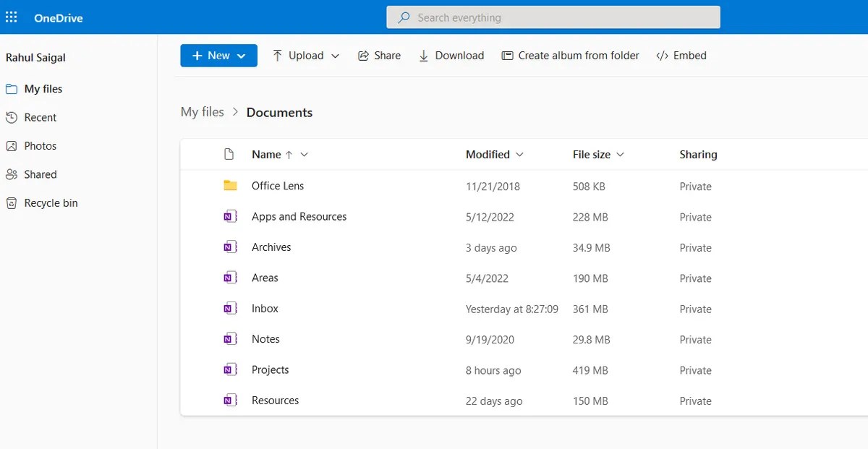Open the Microsoft 365 app launcher grid

coord(11,17)
